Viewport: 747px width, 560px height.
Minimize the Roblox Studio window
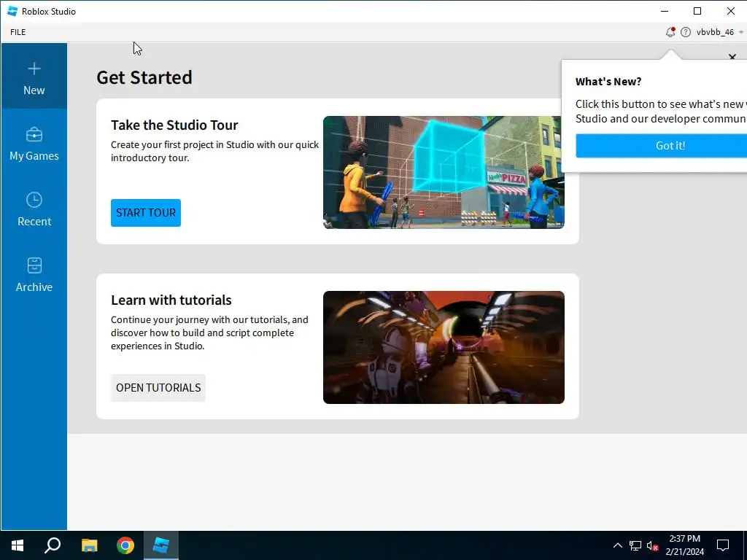click(665, 11)
